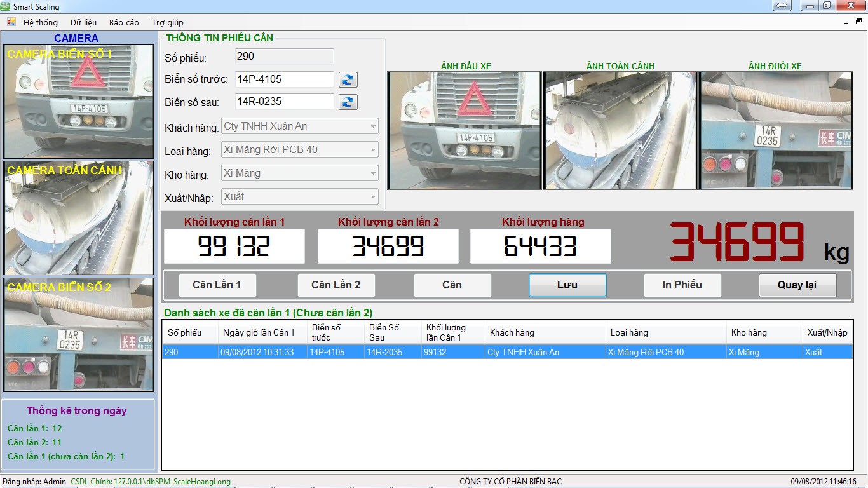Select the row with ticket 290
The width and height of the screenshot is (868, 488).
(x=506, y=352)
